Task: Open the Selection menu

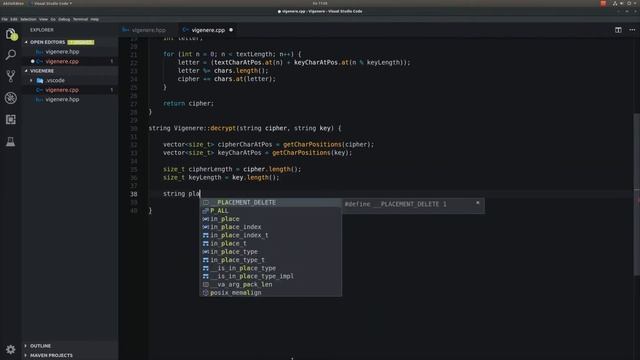Action: (x=28, y=19)
